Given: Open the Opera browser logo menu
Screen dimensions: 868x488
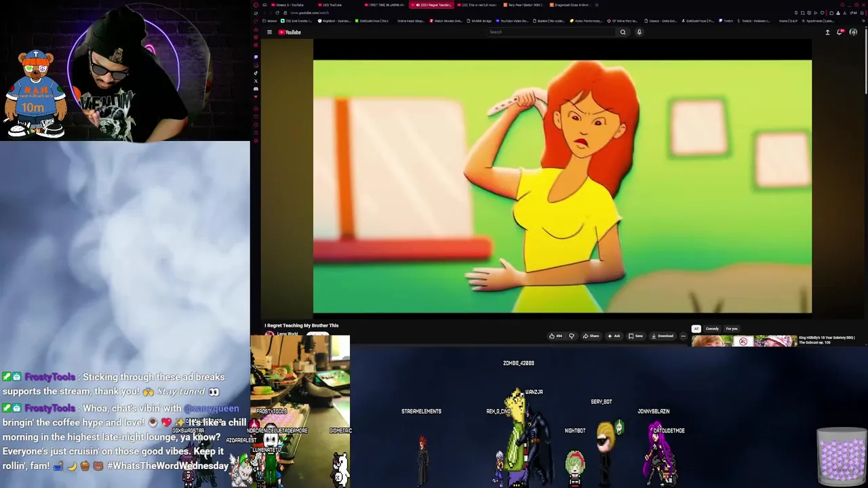Looking at the screenshot, I should [256, 4].
